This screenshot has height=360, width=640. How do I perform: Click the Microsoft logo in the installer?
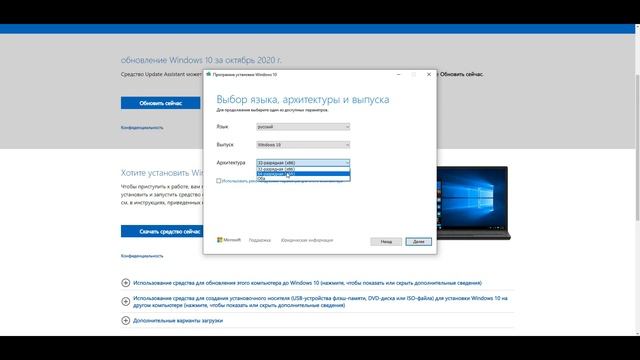point(229,240)
